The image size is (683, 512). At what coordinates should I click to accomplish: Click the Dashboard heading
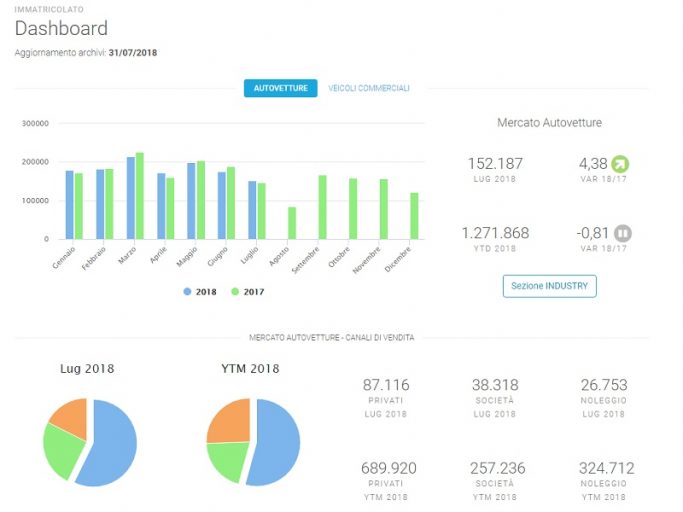61,28
